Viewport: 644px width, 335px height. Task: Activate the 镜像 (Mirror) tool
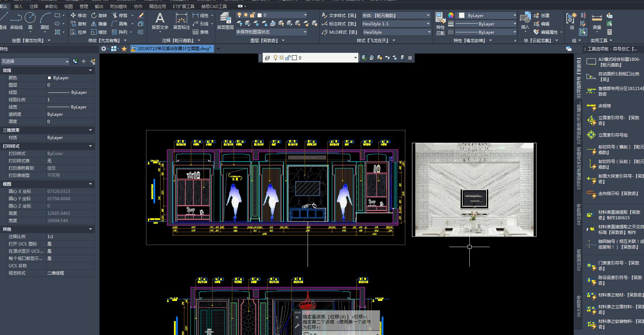(99, 24)
